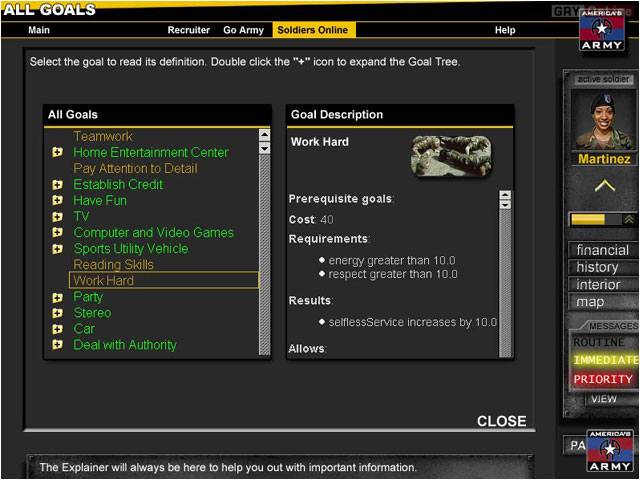
Task: Select the Stereo goal text
Action: tap(92, 313)
